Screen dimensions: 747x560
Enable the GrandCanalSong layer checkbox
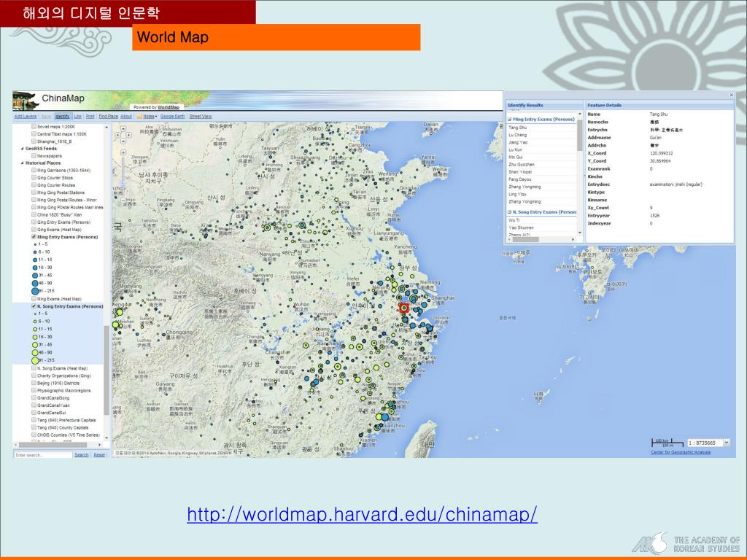pos(34,398)
